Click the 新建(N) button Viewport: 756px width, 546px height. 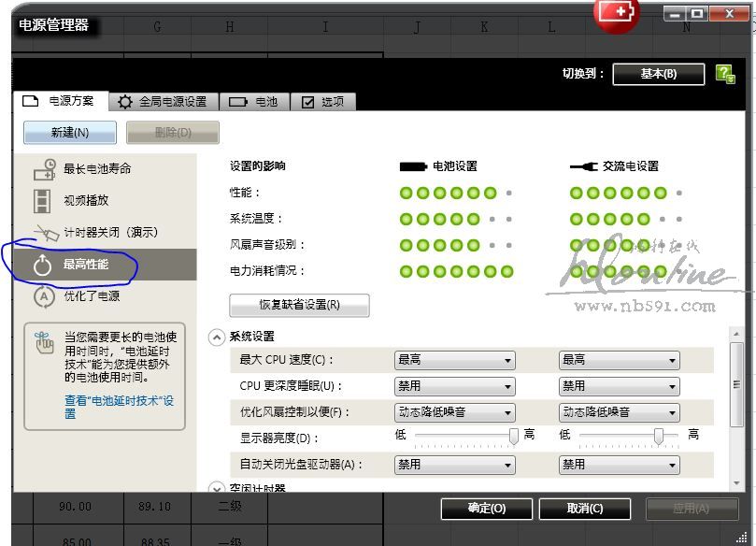pos(70,133)
